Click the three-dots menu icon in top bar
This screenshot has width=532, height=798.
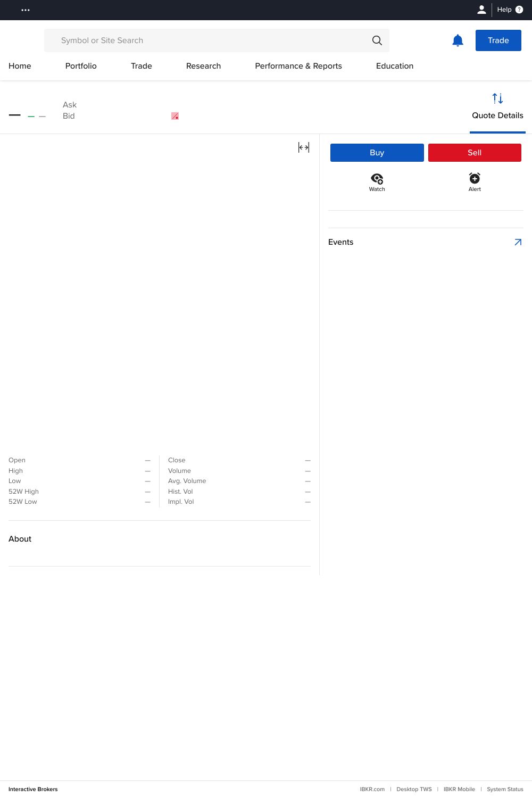pos(26,10)
